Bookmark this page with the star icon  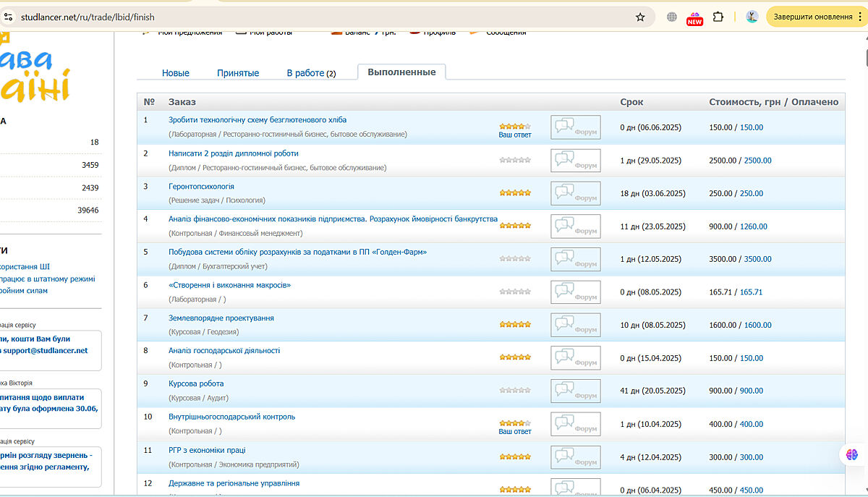[640, 17]
